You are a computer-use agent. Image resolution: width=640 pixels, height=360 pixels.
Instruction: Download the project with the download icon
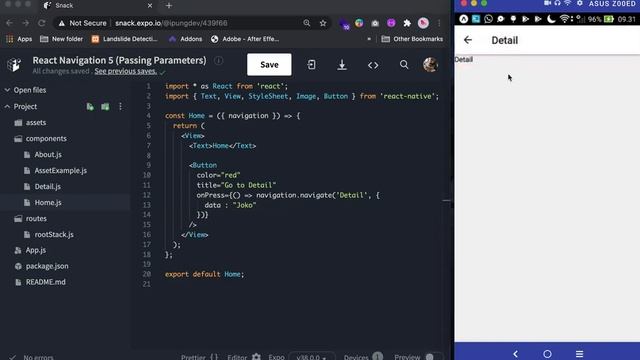point(342,64)
